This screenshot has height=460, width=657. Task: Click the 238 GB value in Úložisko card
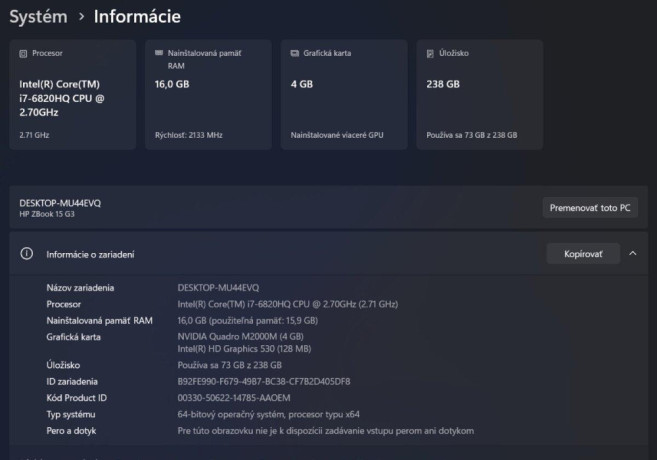[443, 84]
